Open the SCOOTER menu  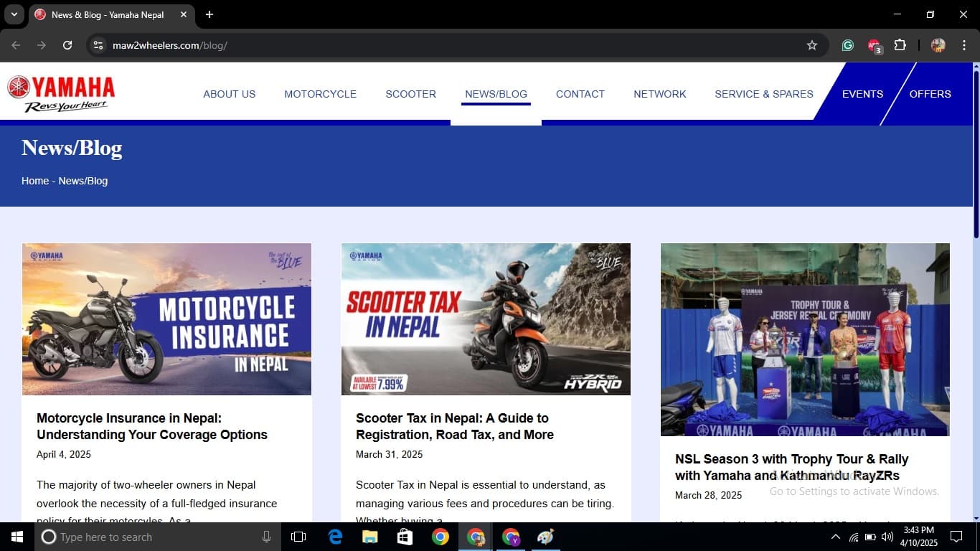click(x=411, y=94)
